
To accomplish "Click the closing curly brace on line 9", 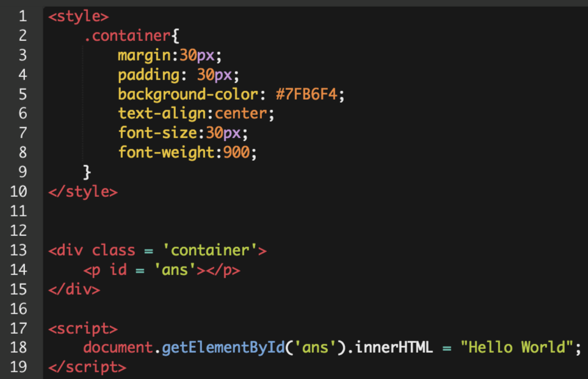I will click(x=87, y=172).
